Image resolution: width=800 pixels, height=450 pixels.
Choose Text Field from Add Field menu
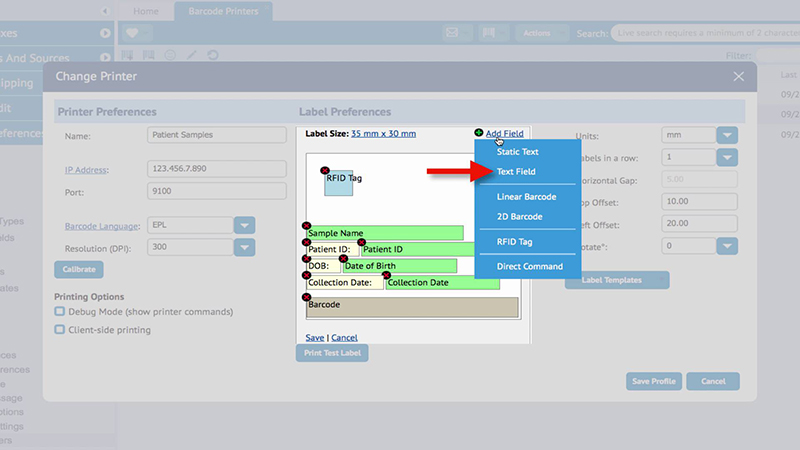coord(516,172)
